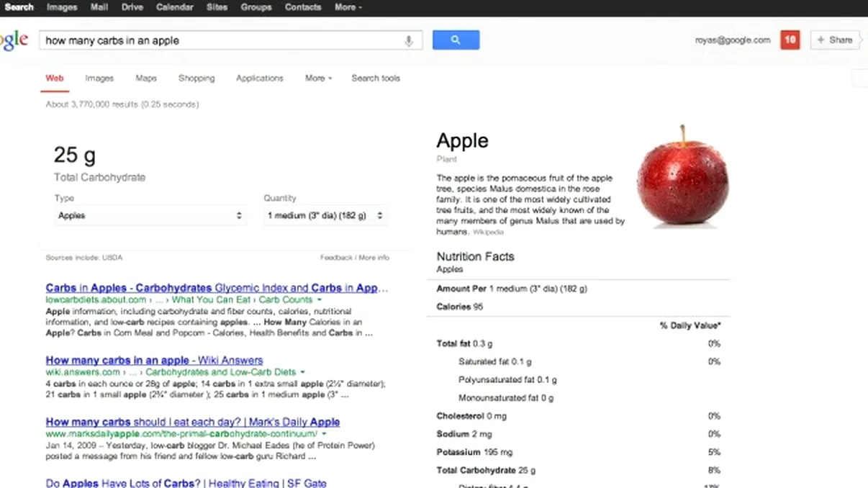Follow the Wiki Answers carbs result link
868x488 pixels.
[x=154, y=360]
